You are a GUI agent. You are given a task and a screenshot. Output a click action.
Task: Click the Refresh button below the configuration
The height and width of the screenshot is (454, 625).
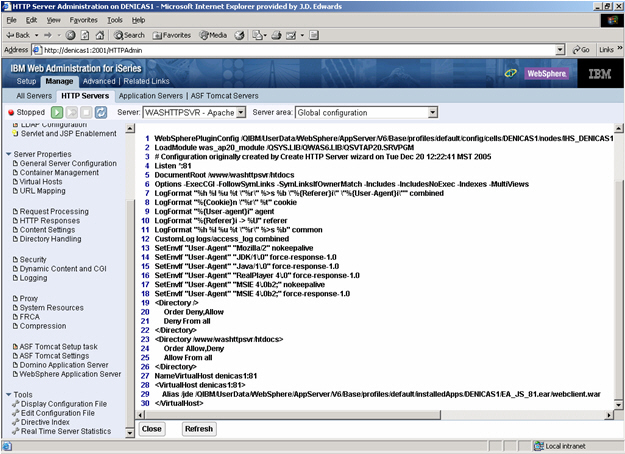(199, 429)
